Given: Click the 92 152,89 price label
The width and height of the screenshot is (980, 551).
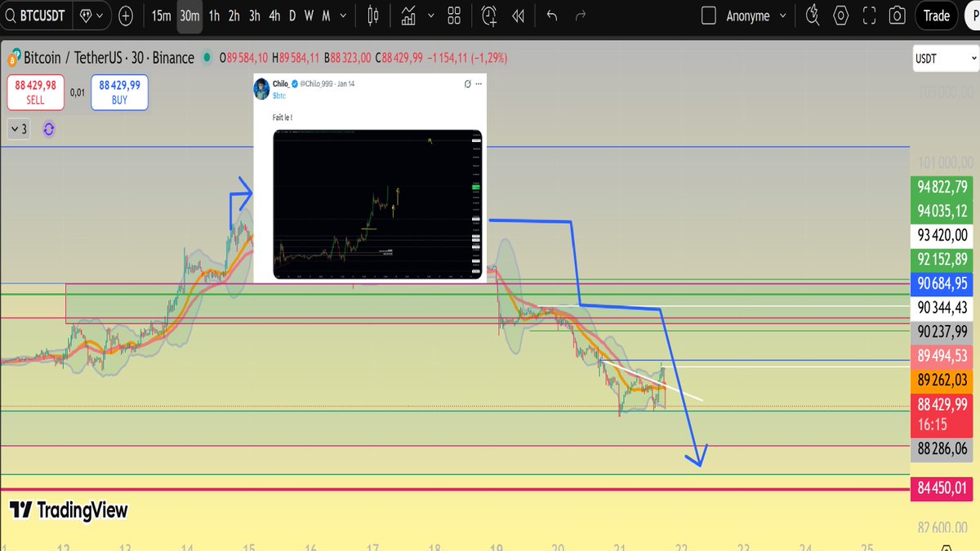Looking at the screenshot, I should click(x=942, y=260).
